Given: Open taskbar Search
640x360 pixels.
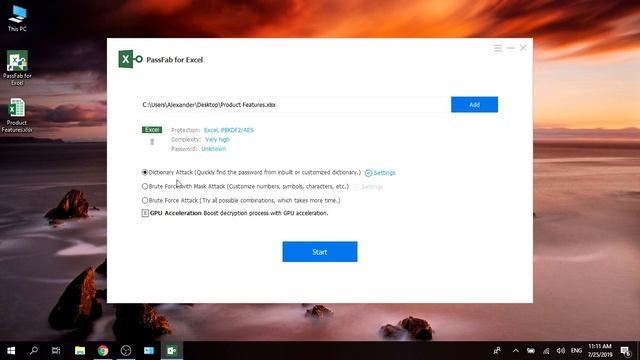Looking at the screenshot, I should point(34,351).
